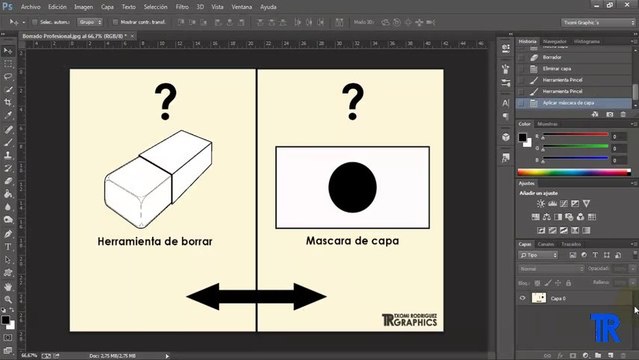Select the Eraser tool in the toolbox
The image size is (639, 360).
8,181
